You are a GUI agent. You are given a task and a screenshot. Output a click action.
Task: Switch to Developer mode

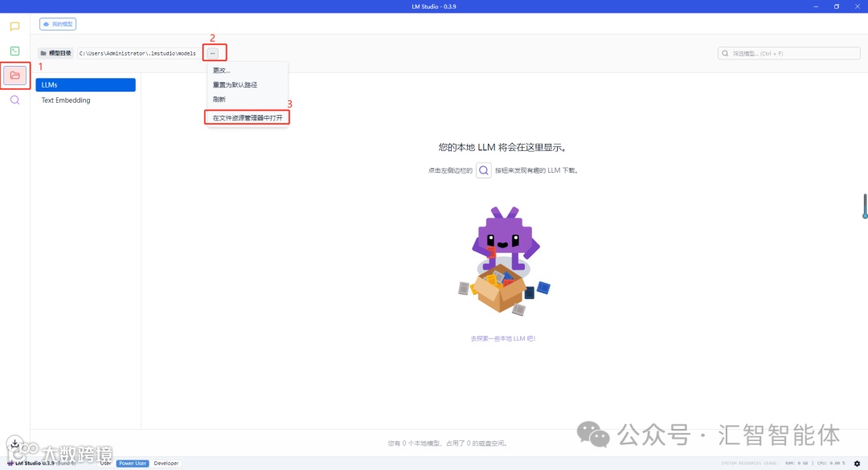pyautogui.click(x=166, y=464)
